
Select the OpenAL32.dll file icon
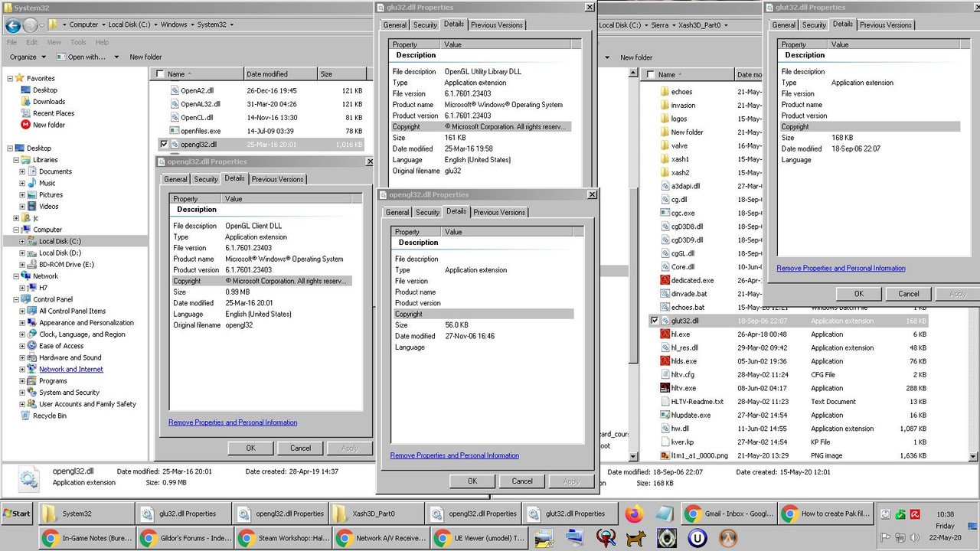coord(175,104)
